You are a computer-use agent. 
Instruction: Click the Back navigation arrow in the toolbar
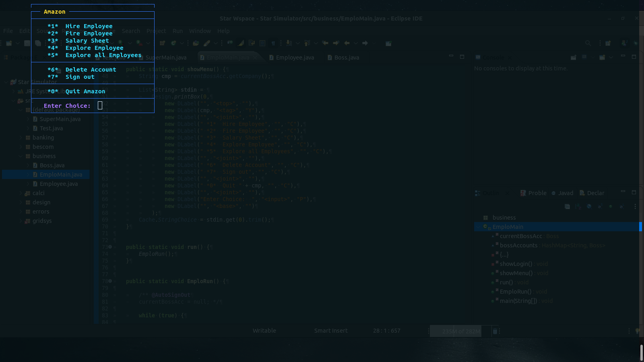(347, 43)
